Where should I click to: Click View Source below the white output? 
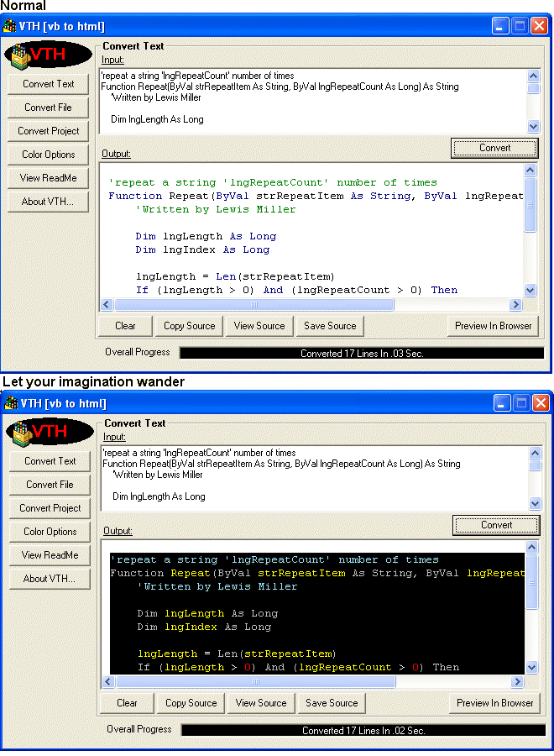pyautogui.click(x=259, y=326)
